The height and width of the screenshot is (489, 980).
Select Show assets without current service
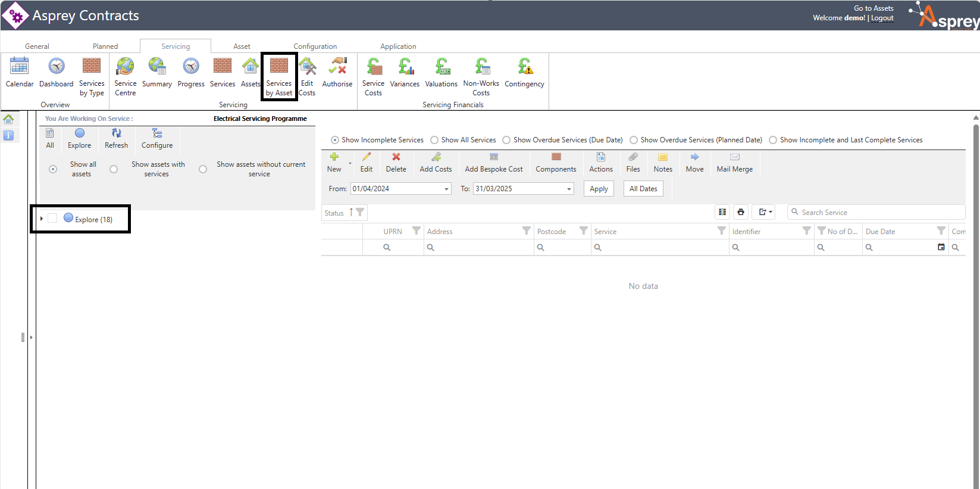click(203, 169)
